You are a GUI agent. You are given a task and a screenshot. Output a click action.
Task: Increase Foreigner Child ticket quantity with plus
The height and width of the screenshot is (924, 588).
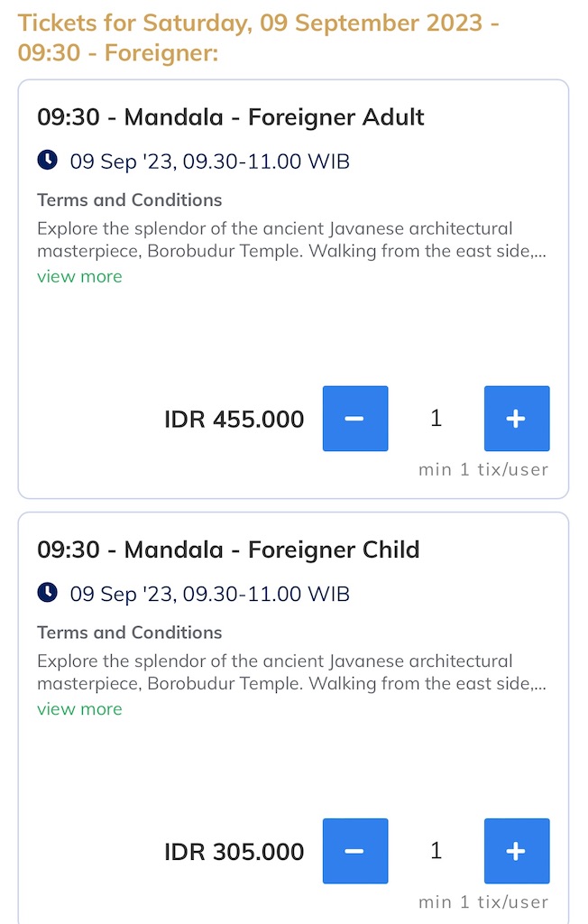517,851
